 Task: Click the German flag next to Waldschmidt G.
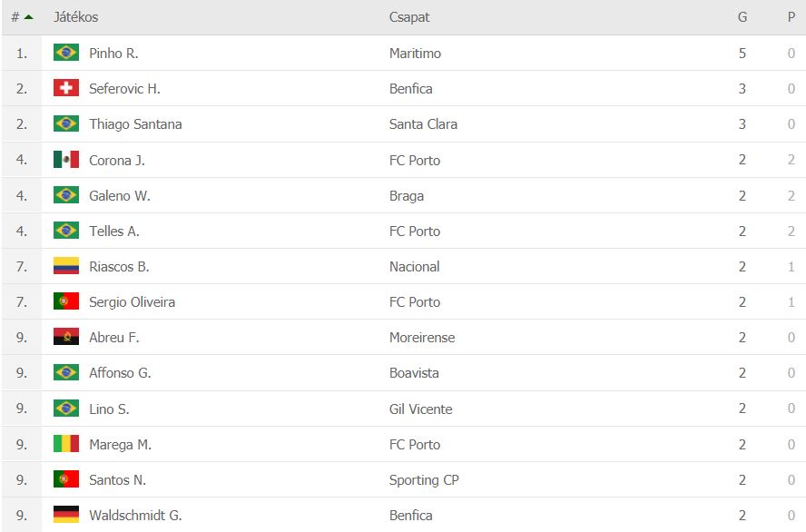[65, 515]
